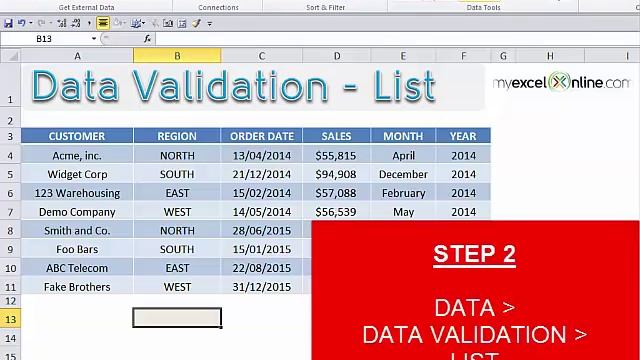The height and width of the screenshot is (360, 640).
Task: Click the Get External Data group label
Action: coord(86,7)
